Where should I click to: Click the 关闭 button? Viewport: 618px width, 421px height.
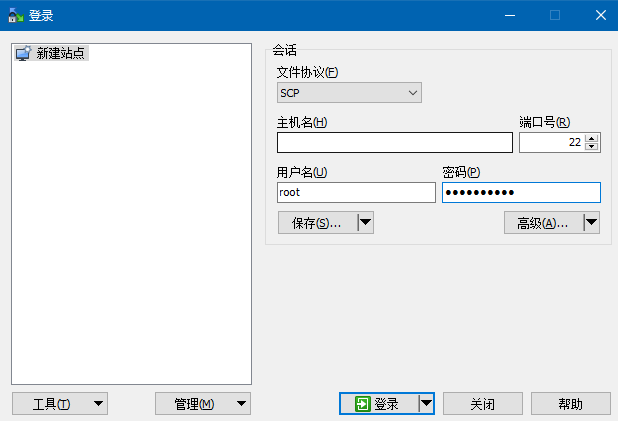click(483, 404)
